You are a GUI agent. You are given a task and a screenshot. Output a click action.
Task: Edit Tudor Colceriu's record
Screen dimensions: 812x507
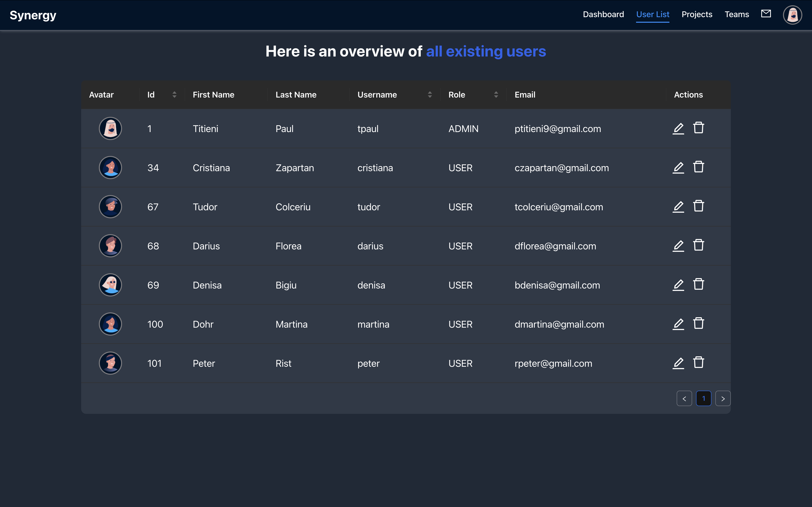coord(678,207)
